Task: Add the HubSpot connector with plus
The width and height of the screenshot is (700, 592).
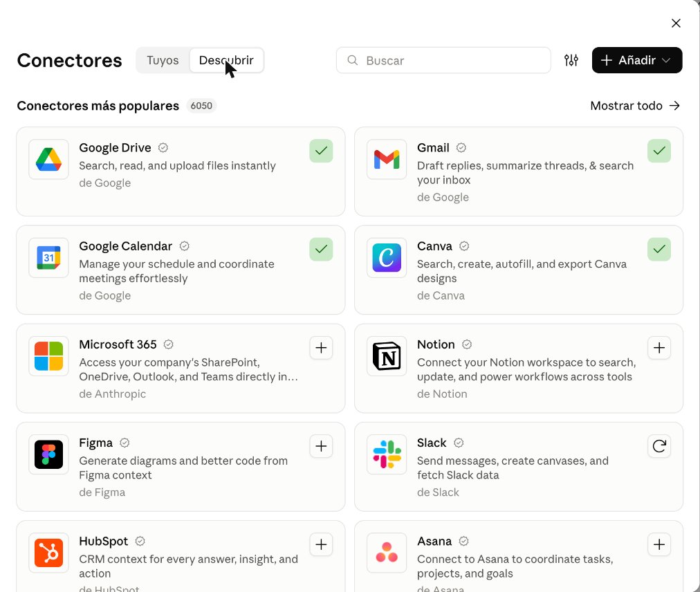Action: pyautogui.click(x=321, y=544)
